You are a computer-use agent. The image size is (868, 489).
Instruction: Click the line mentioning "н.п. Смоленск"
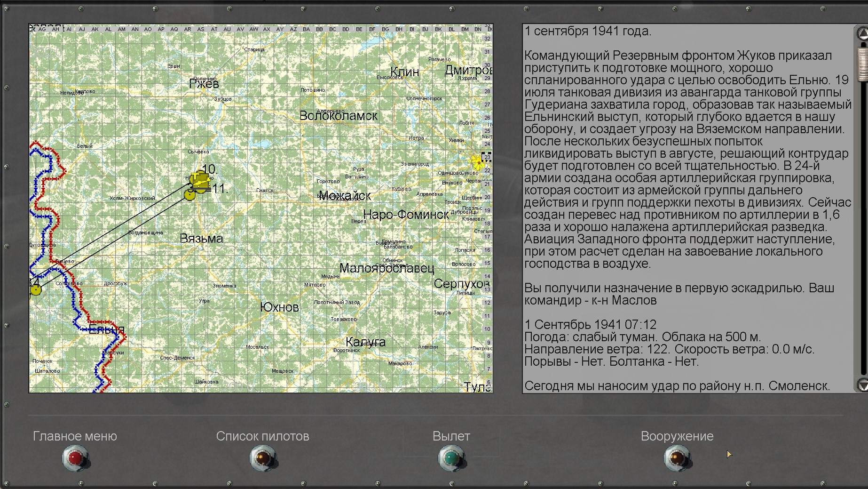(x=677, y=386)
